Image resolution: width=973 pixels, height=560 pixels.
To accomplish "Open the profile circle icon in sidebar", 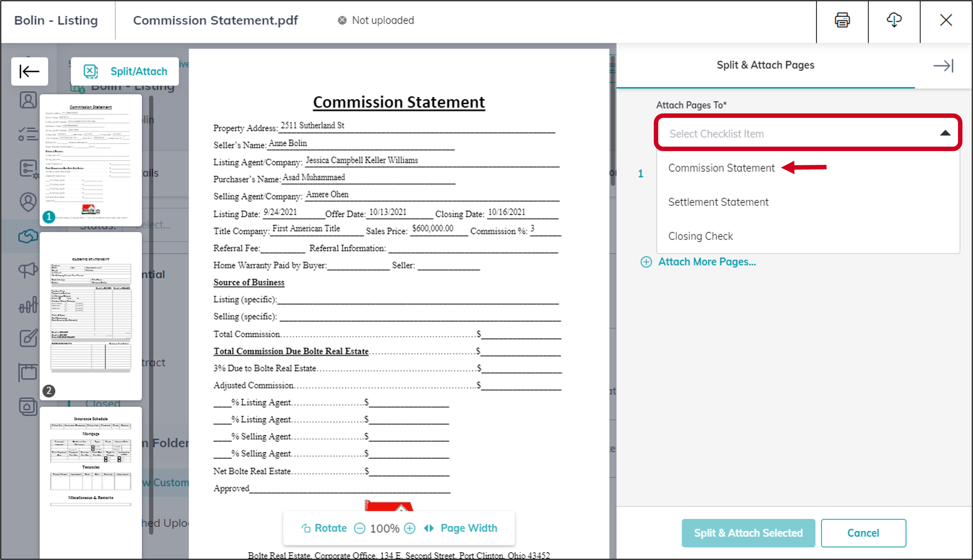I will [28, 202].
